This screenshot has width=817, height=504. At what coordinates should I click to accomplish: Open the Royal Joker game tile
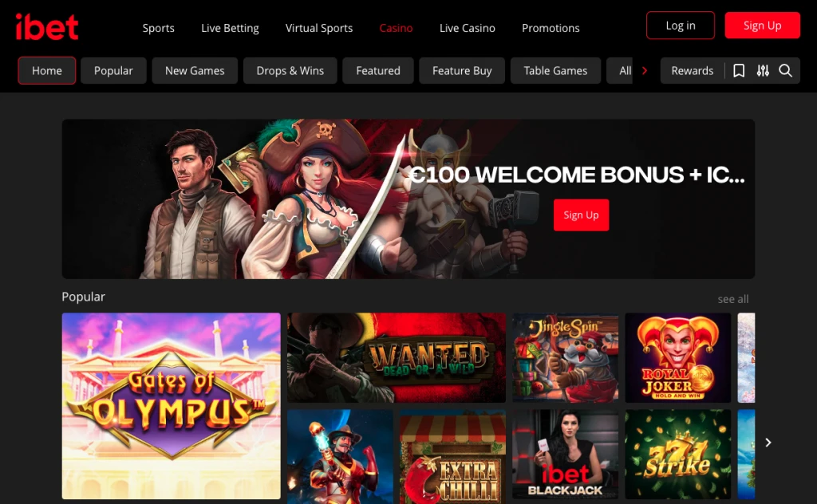point(678,358)
